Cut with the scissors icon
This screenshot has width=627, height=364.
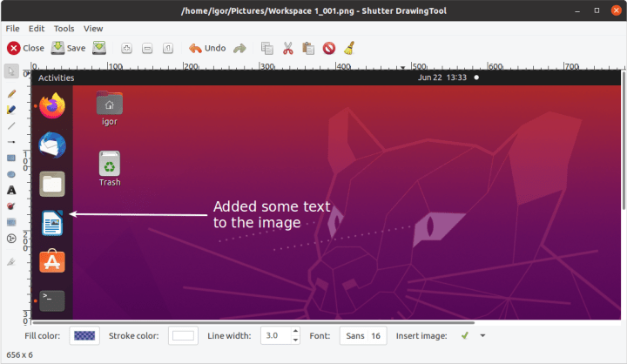(288, 49)
